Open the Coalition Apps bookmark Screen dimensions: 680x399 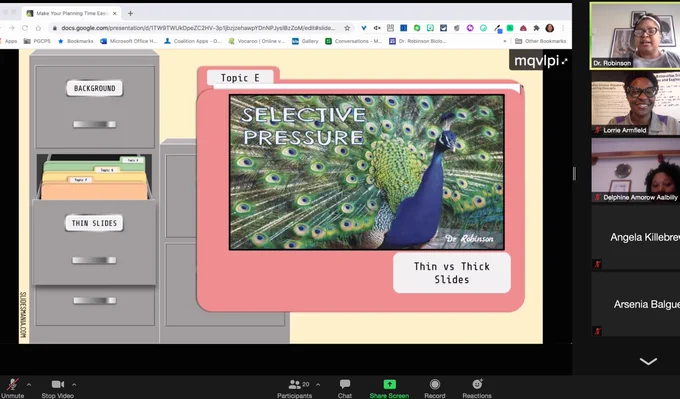193,41
